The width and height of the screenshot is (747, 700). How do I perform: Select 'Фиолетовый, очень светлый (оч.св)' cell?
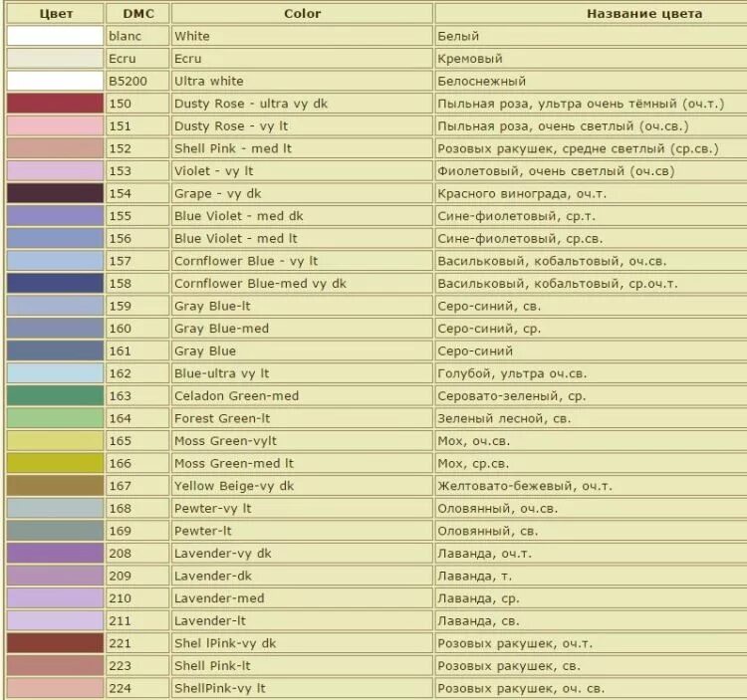592,171
